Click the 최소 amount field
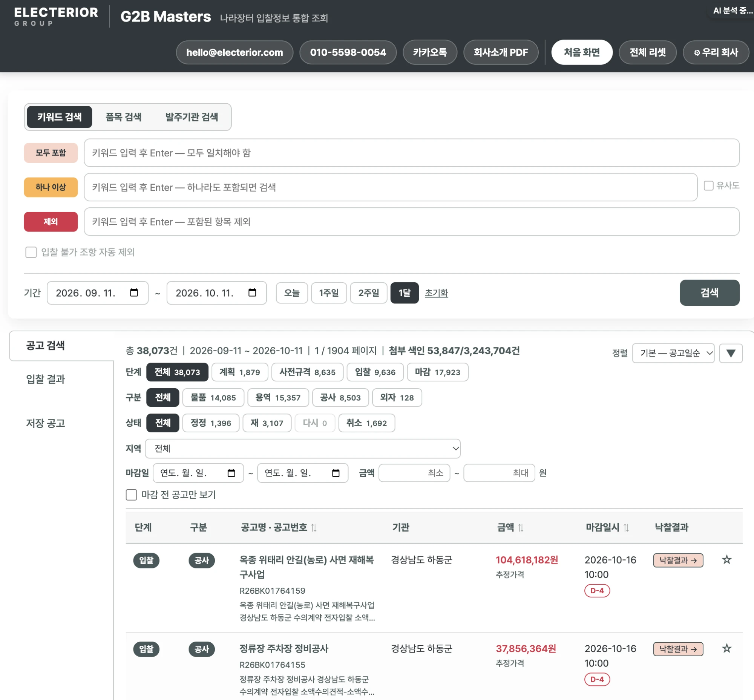Screen dimensions: 754x700 pos(414,473)
